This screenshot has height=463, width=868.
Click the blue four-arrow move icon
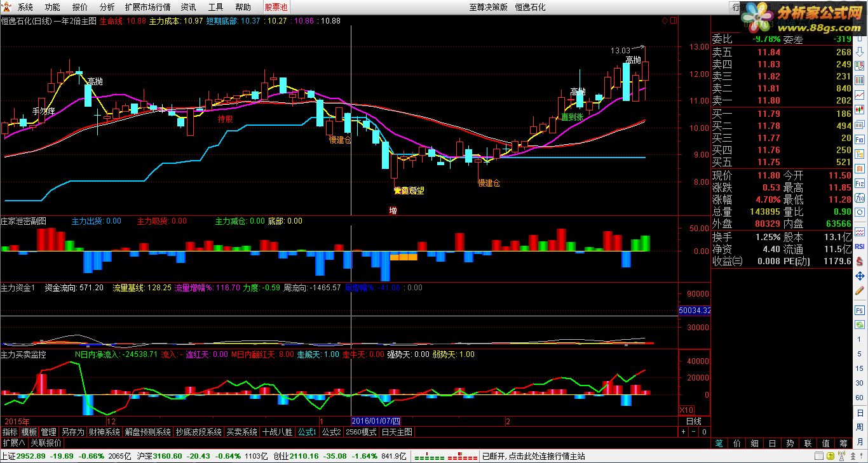[x=860, y=276]
